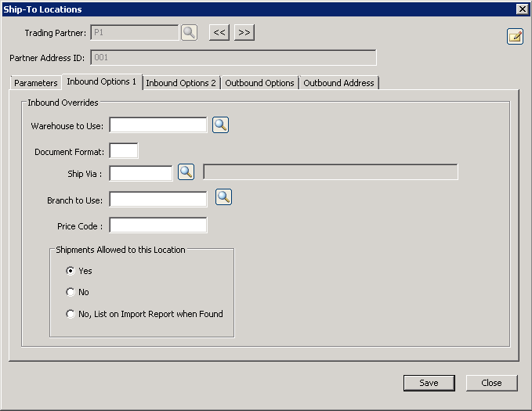This screenshot has width=532, height=411.
Task: Open the Inbound Options 2 tab
Action: tap(181, 83)
